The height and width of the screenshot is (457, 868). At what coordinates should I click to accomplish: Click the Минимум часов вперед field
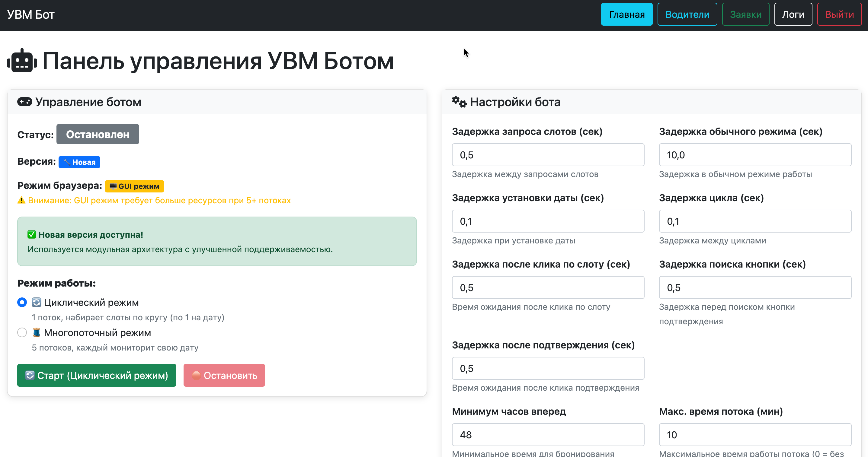click(548, 435)
